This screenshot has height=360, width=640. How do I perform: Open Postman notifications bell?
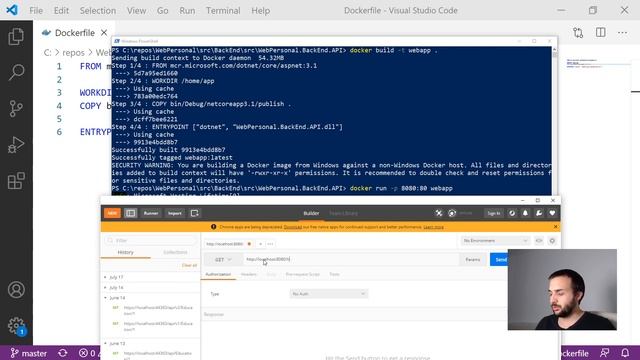click(525, 213)
